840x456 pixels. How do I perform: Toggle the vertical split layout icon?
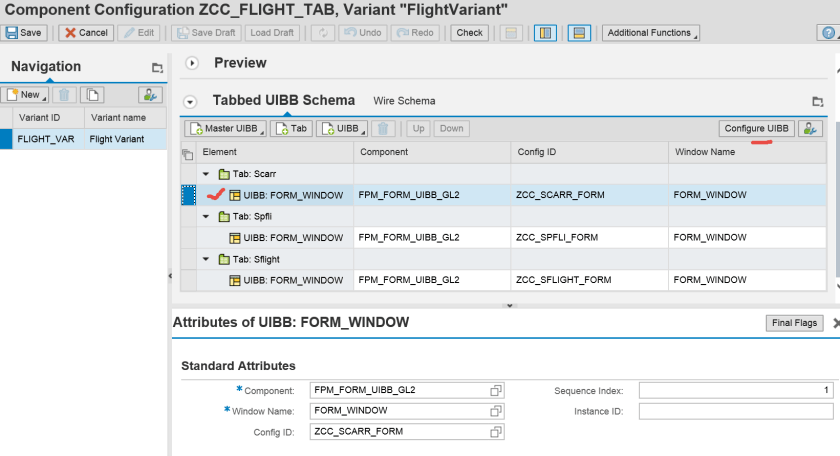[x=546, y=33]
